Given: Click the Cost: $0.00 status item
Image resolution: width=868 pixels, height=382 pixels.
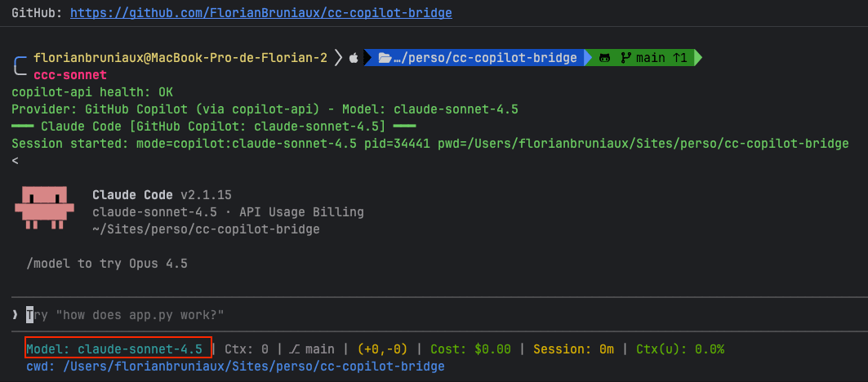Looking at the screenshot, I should click(x=470, y=349).
